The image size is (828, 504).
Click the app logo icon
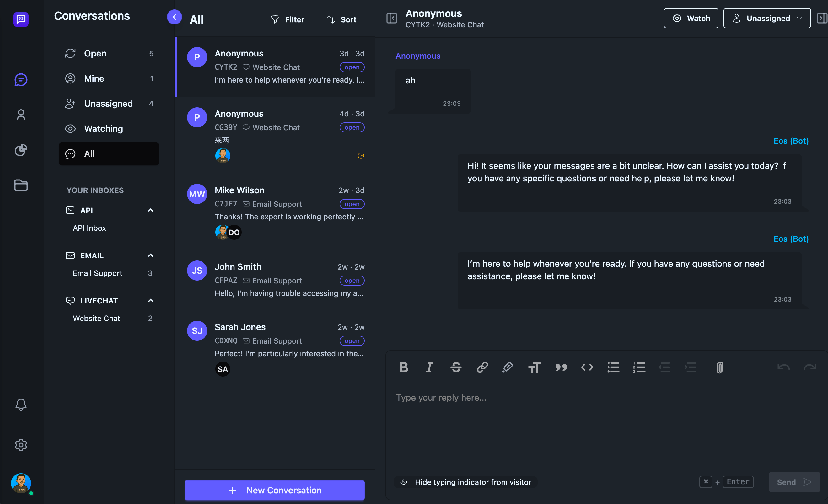click(x=21, y=19)
